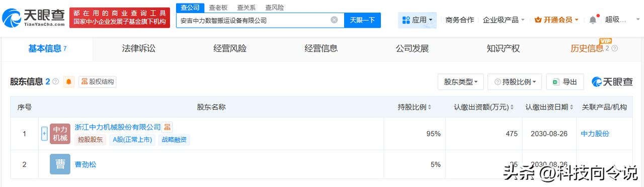
Task: Open the 中力股份 related product link
Action: pyautogui.click(x=595, y=134)
